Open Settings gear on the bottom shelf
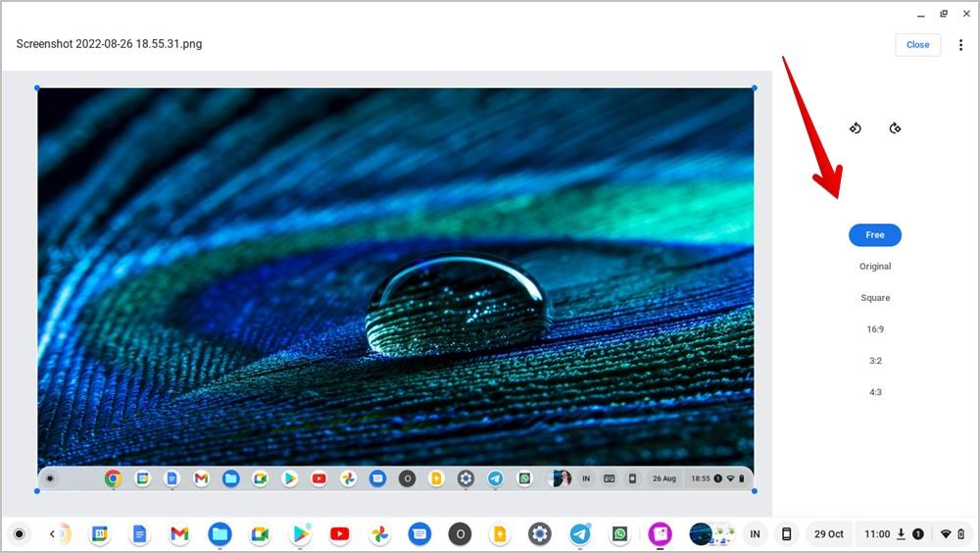Screen dimensions: 980x553 pos(539,534)
